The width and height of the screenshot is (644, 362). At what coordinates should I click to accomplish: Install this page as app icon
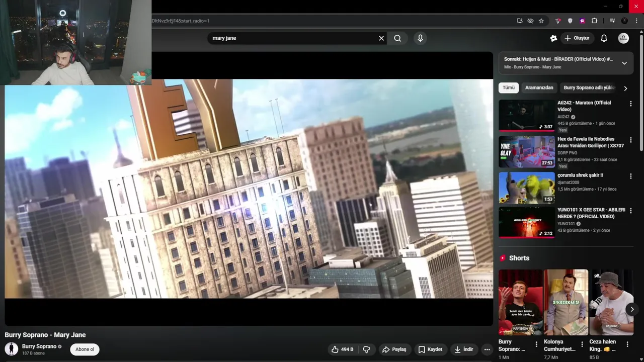tap(519, 21)
